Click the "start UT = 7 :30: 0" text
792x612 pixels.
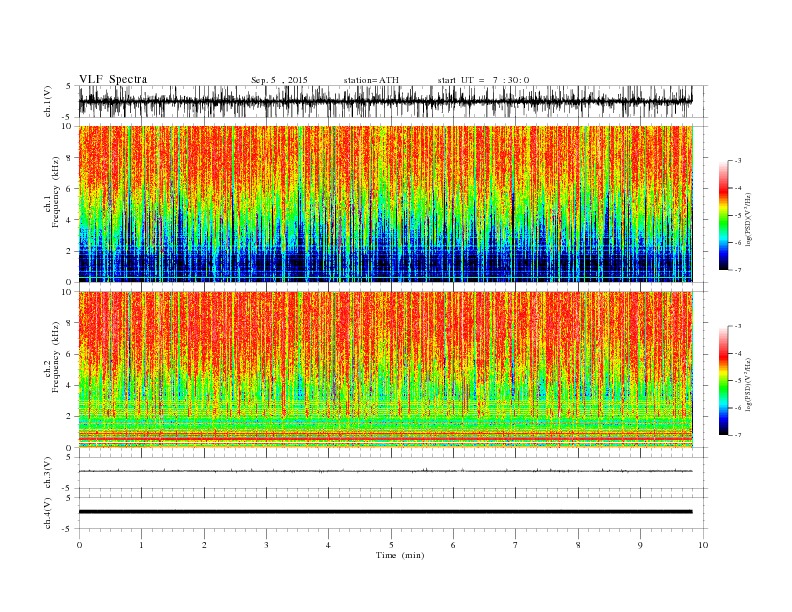[483, 80]
